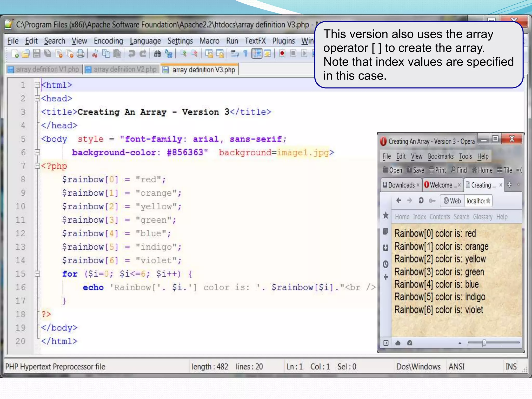Click the Tile button in Opera toolbar
Screen dimensions: 532x399
point(505,170)
